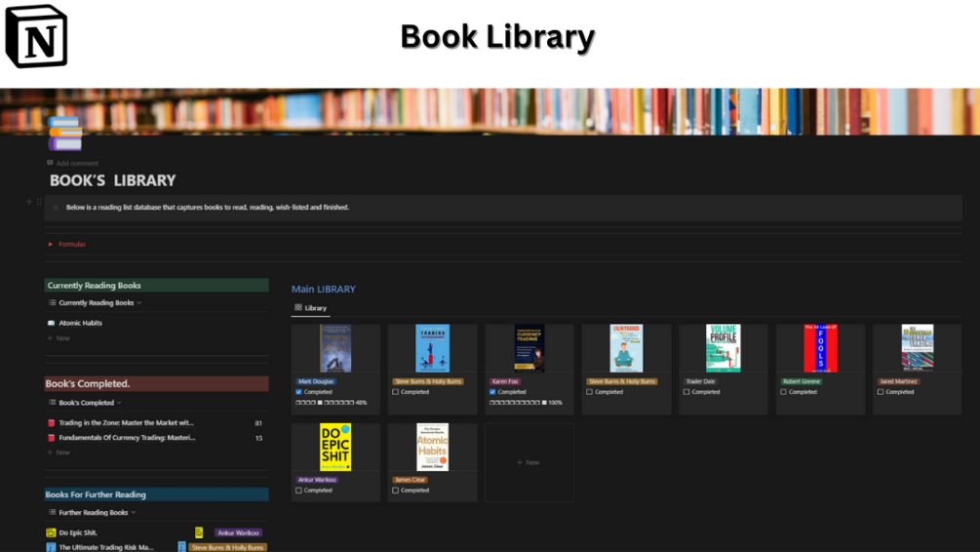
Task: Click the list view icon for Book's Completed
Action: click(52, 403)
